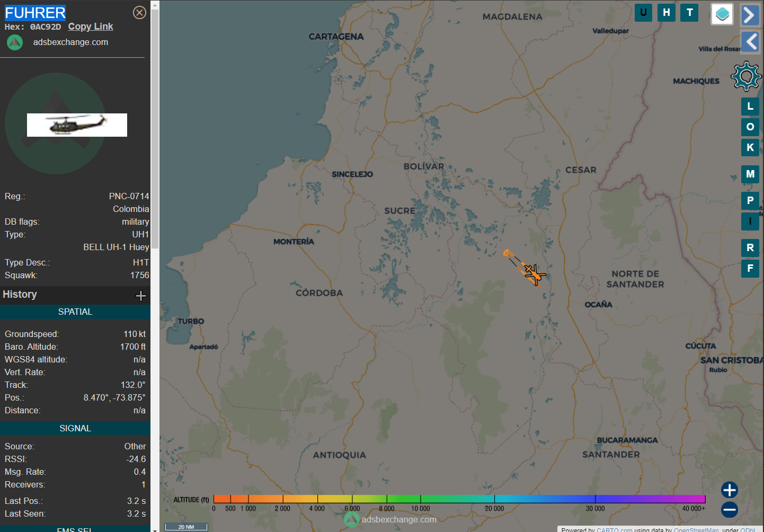Screen dimensions: 764x532
Task: Toggle the T map button
Action: [x=690, y=13]
